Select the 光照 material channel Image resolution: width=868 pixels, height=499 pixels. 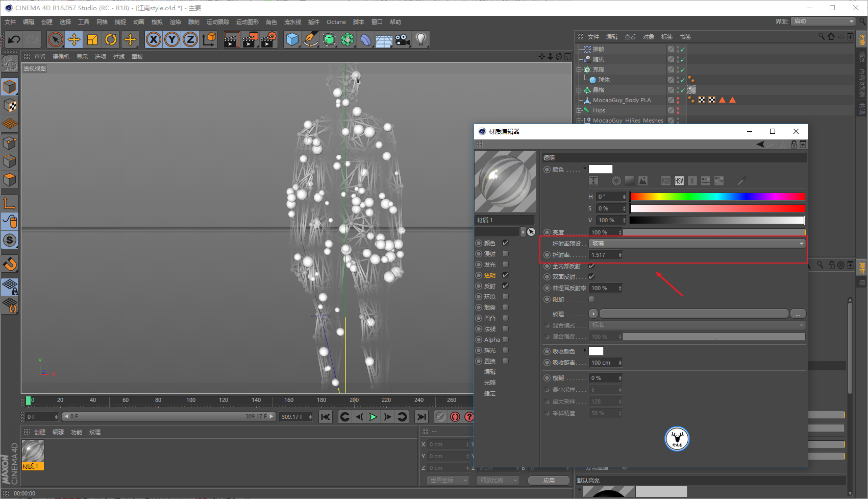[x=490, y=382]
